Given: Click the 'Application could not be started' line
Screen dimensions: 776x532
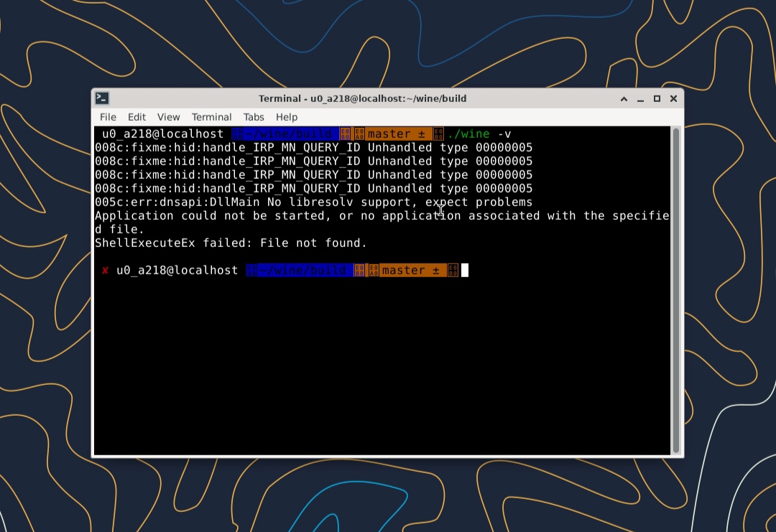Looking at the screenshot, I should 382,223.
